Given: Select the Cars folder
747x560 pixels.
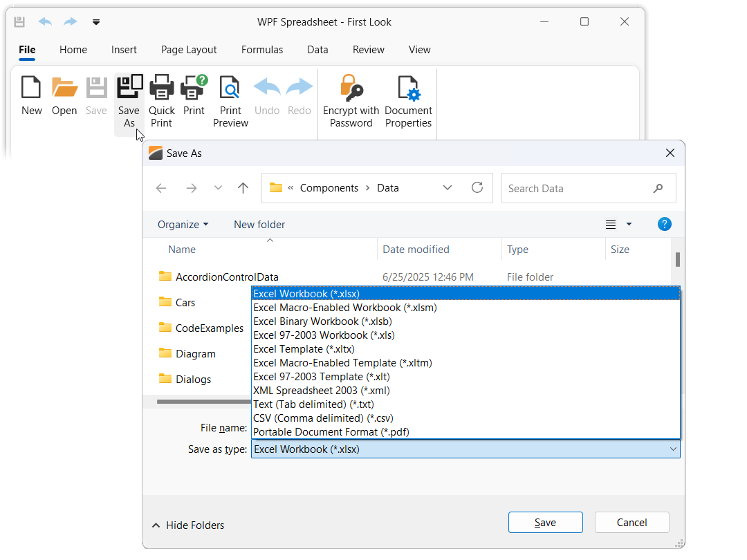Looking at the screenshot, I should pyautogui.click(x=177, y=302).
